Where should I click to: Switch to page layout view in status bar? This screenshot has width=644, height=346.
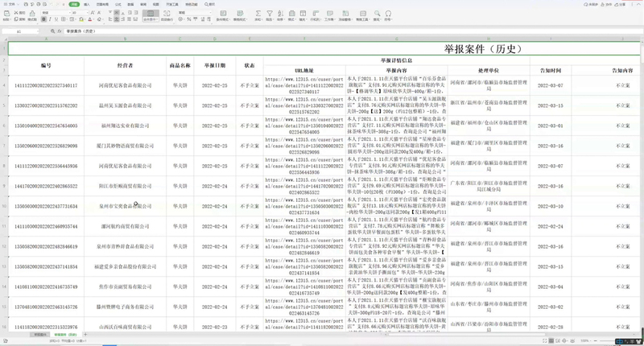(x=558, y=340)
